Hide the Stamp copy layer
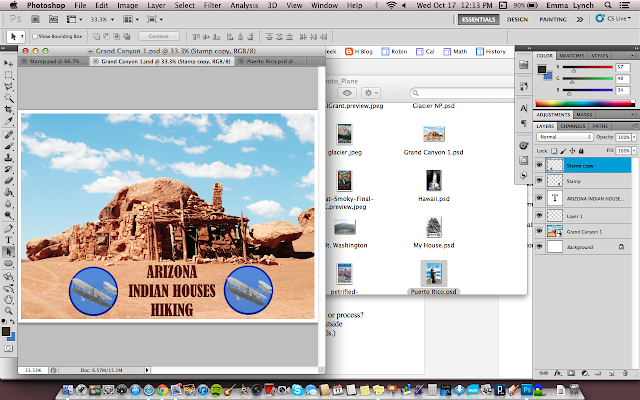Image resolution: width=640 pixels, height=400 pixels. [541, 166]
